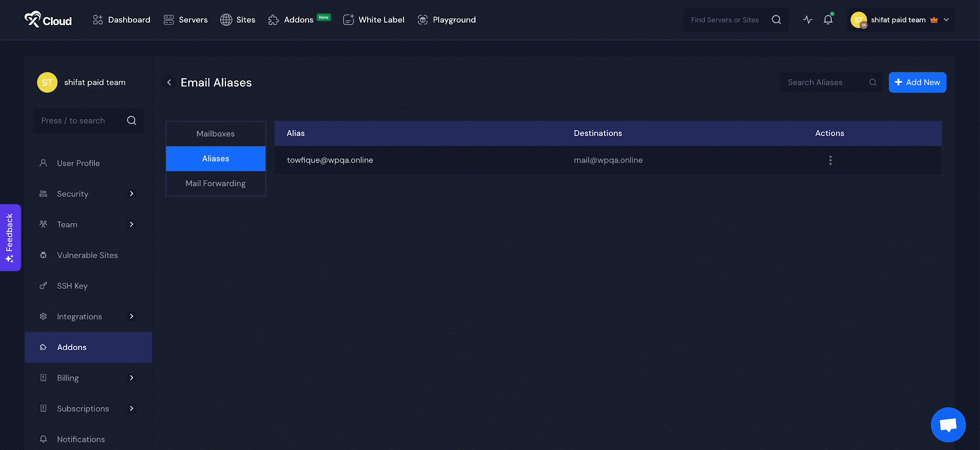
Task: Expand the Security submenu
Action: [132, 194]
